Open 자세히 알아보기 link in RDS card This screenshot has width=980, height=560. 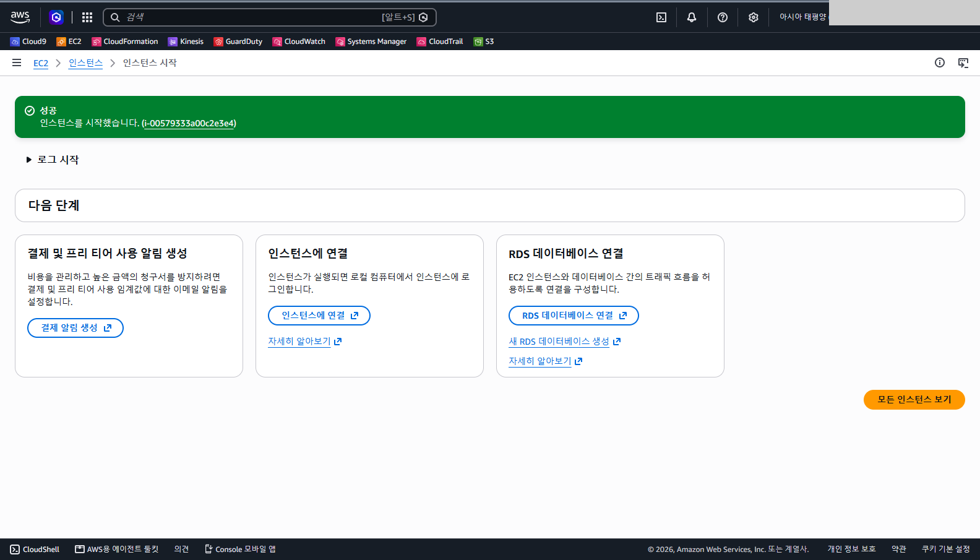point(546,361)
